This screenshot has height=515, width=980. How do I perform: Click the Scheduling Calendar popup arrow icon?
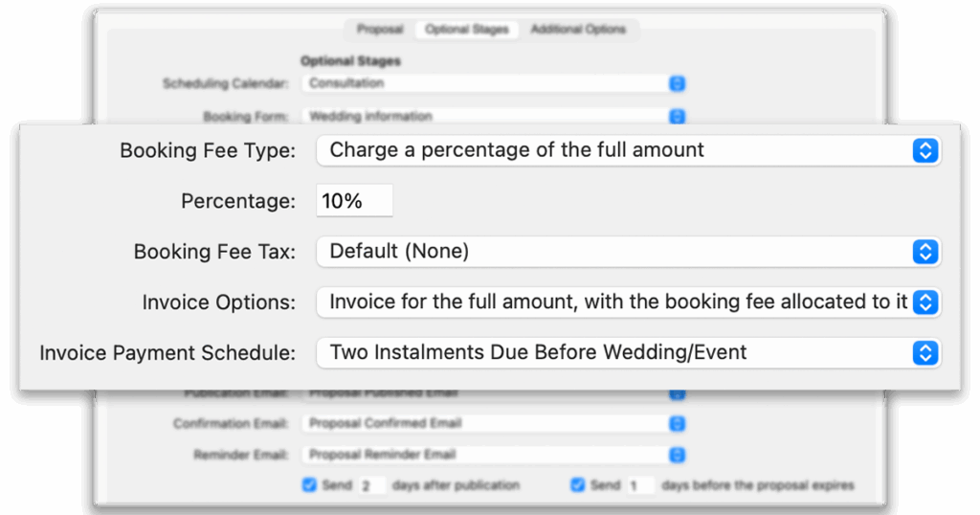click(677, 83)
